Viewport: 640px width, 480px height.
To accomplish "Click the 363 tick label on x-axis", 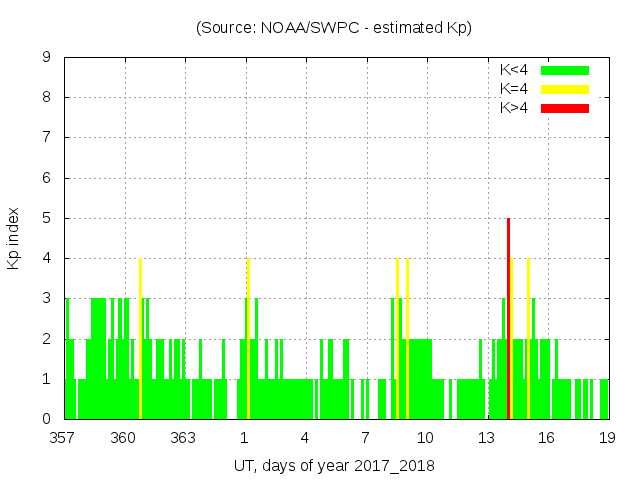I will click(x=184, y=438).
